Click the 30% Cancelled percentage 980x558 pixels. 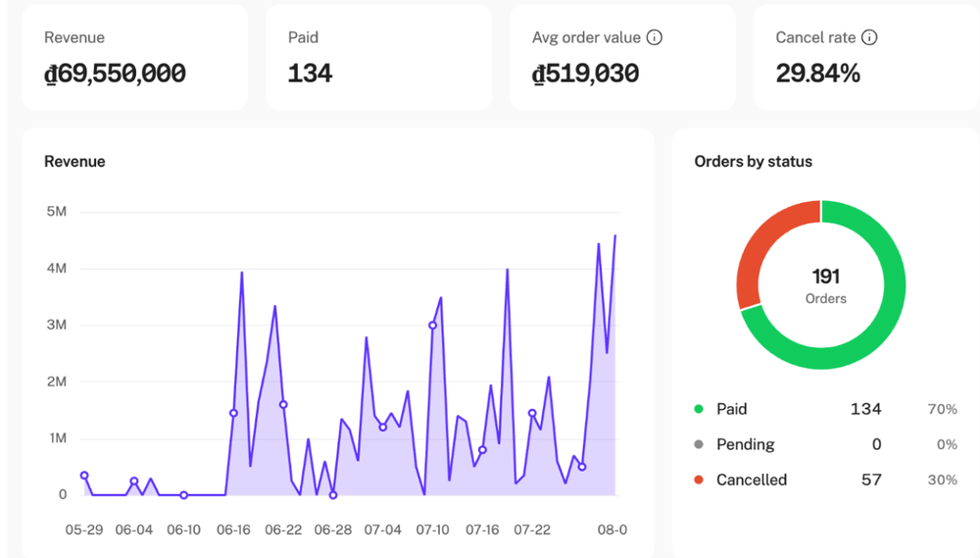943,480
